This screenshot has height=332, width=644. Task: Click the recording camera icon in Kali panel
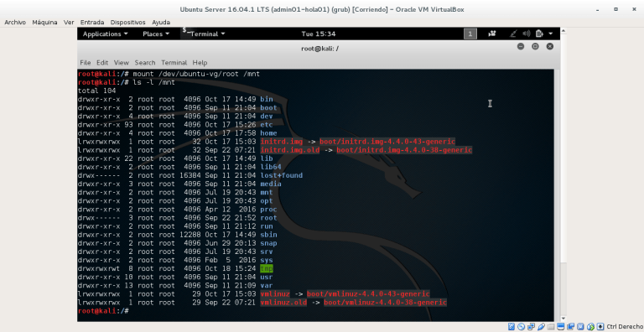(491, 34)
